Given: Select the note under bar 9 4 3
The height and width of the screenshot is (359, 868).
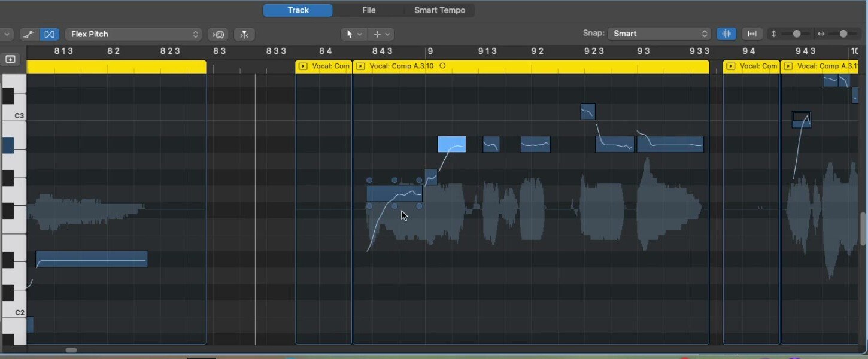Looking at the screenshot, I should (802, 120).
